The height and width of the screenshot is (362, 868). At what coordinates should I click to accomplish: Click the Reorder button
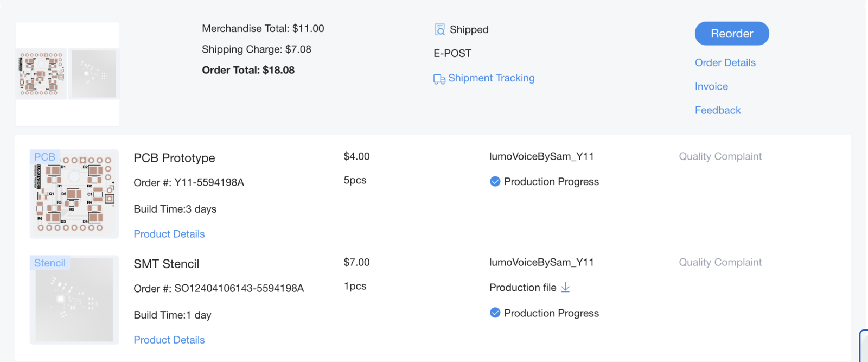pos(731,34)
